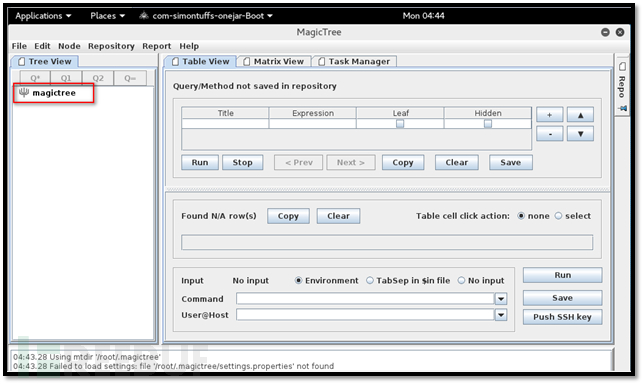Screen dimensions: 644x385
Task: Remove a row with the minus button
Action: 549,134
